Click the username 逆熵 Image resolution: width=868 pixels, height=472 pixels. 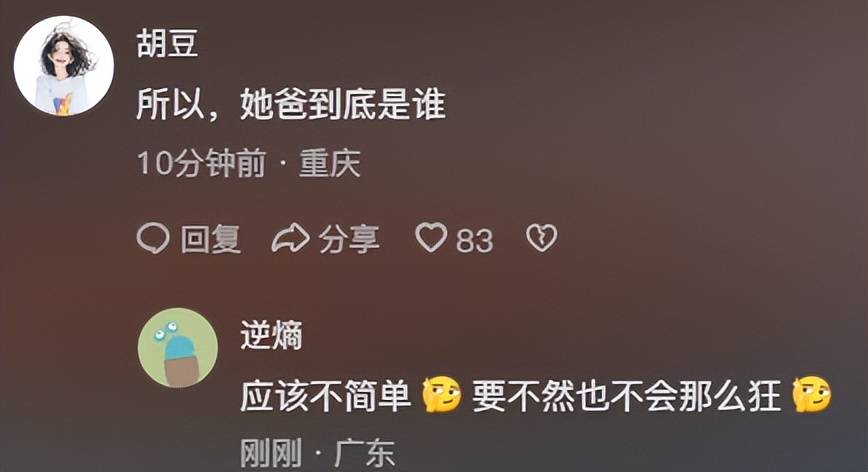click(271, 335)
